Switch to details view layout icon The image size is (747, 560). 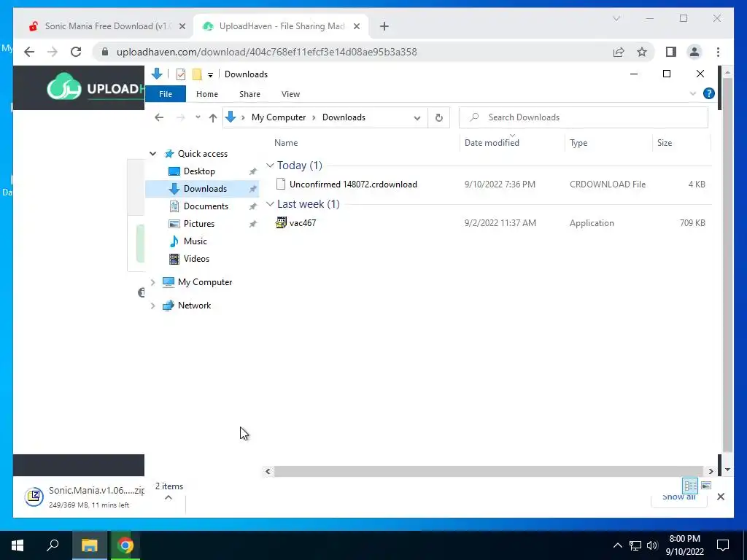pos(690,486)
